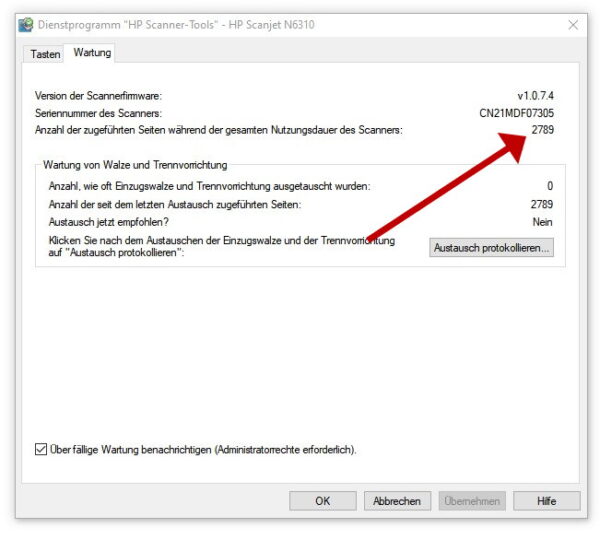Click the roller replacement count value 0

point(549,186)
